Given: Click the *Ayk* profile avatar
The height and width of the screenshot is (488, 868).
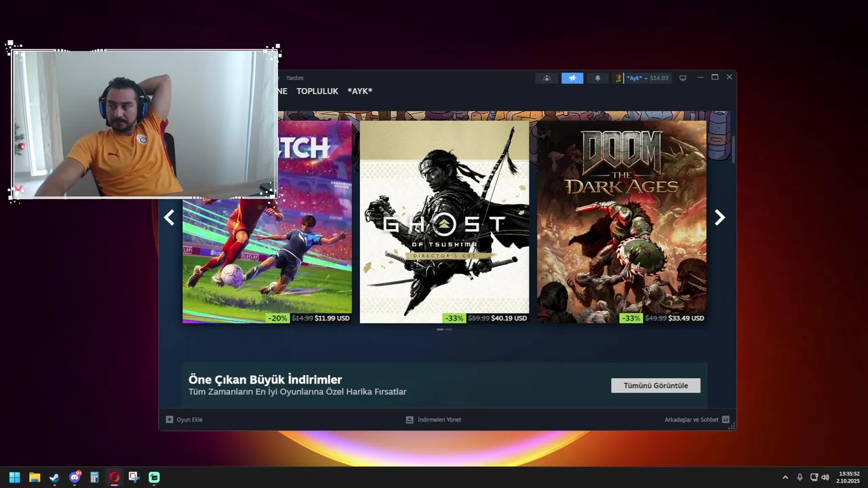Looking at the screenshot, I should coord(618,78).
